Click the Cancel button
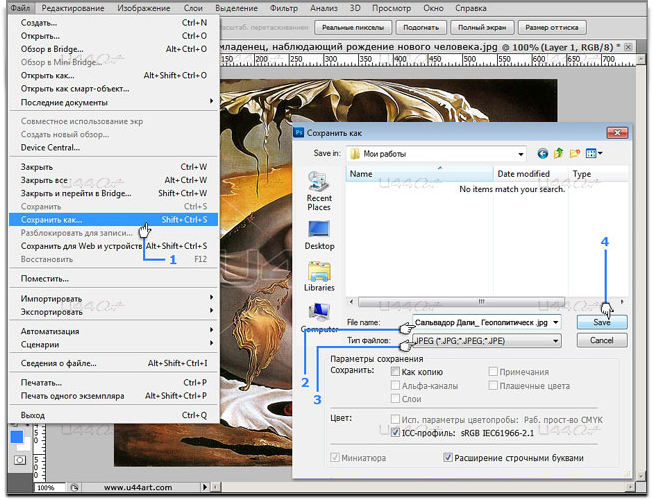This screenshot has height=500, width=653. coord(602,341)
